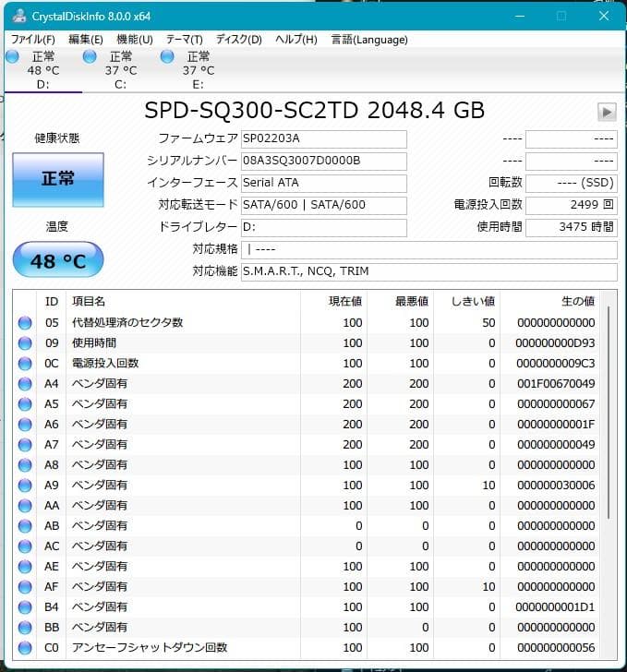This screenshot has width=627, height=672.
Task: Click the ID column header
Action: [x=52, y=302]
